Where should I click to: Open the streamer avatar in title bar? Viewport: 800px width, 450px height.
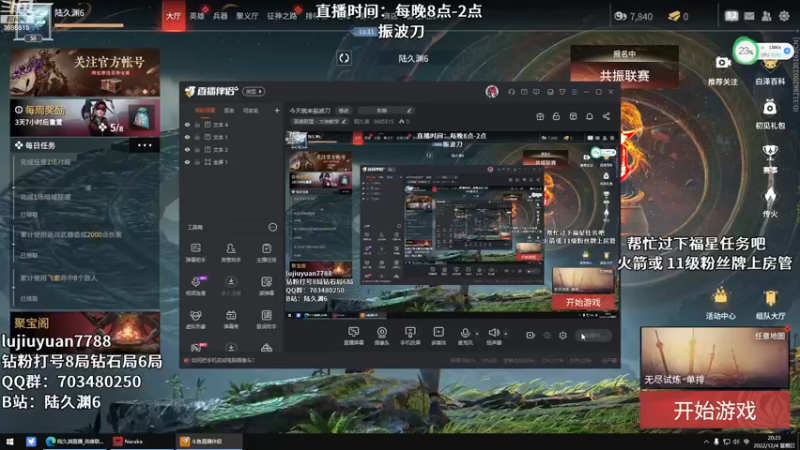point(492,91)
